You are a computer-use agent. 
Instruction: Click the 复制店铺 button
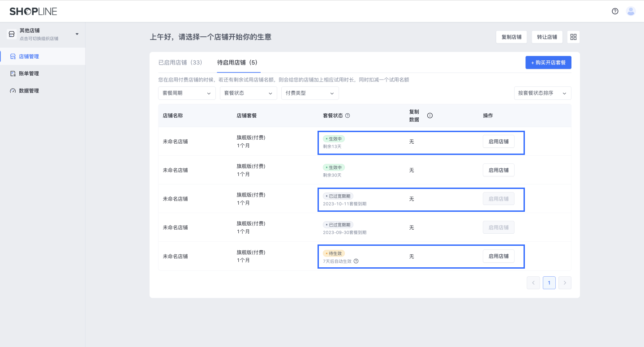pyautogui.click(x=511, y=37)
